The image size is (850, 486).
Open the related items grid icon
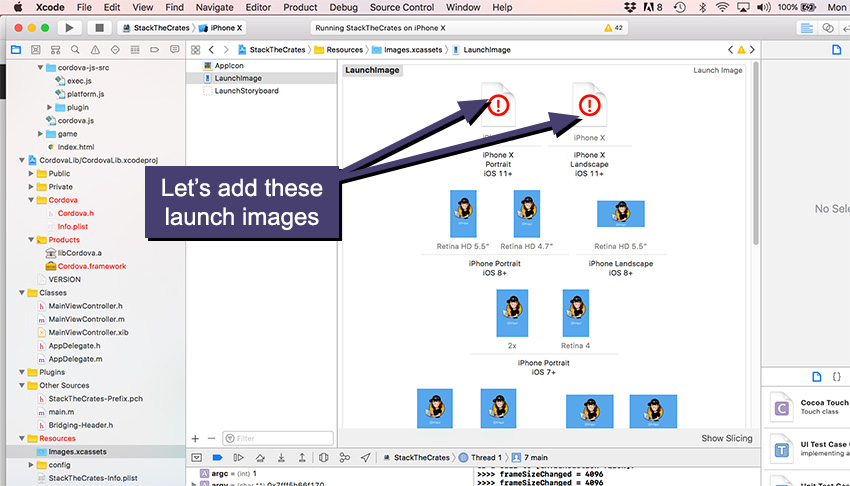(x=196, y=50)
